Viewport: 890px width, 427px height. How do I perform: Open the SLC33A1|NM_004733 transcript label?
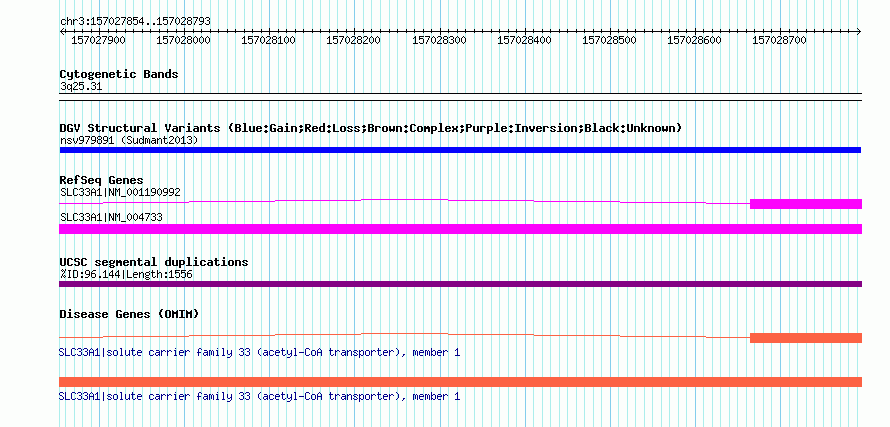click(111, 217)
